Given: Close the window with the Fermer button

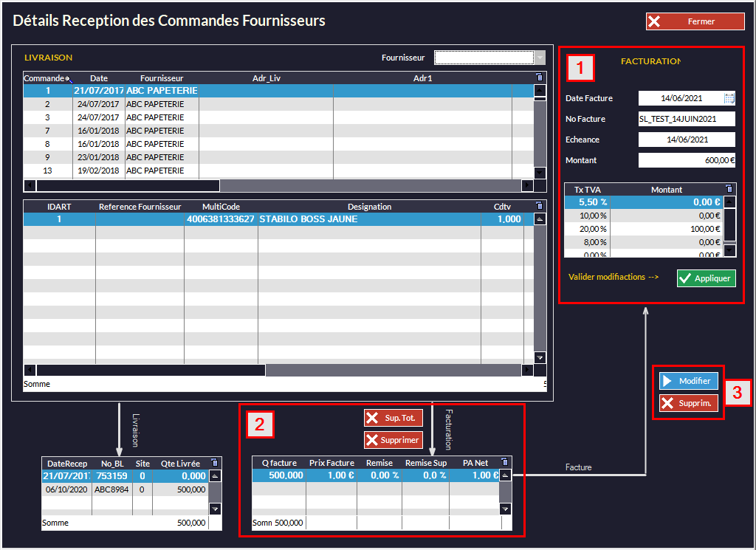Looking at the screenshot, I should [695, 21].
